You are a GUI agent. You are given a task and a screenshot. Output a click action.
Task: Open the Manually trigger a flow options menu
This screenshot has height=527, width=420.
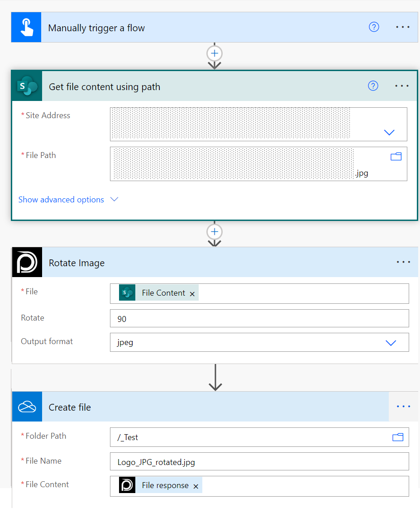(402, 27)
